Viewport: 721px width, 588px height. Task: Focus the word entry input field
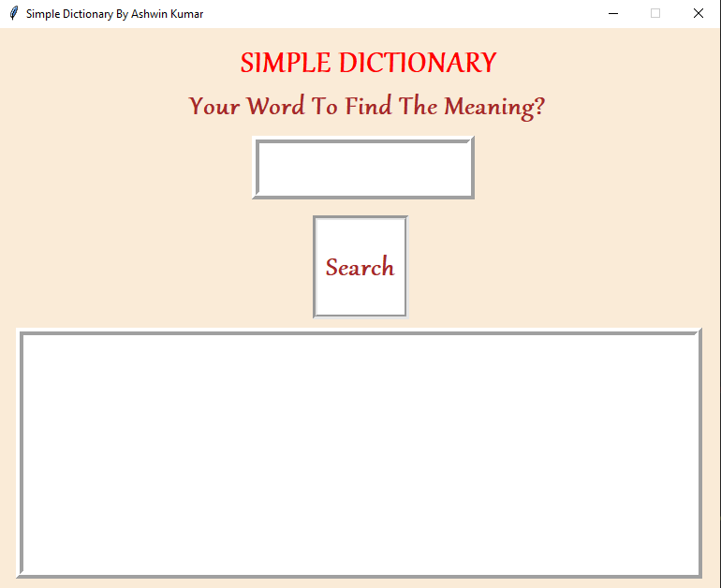[363, 168]
